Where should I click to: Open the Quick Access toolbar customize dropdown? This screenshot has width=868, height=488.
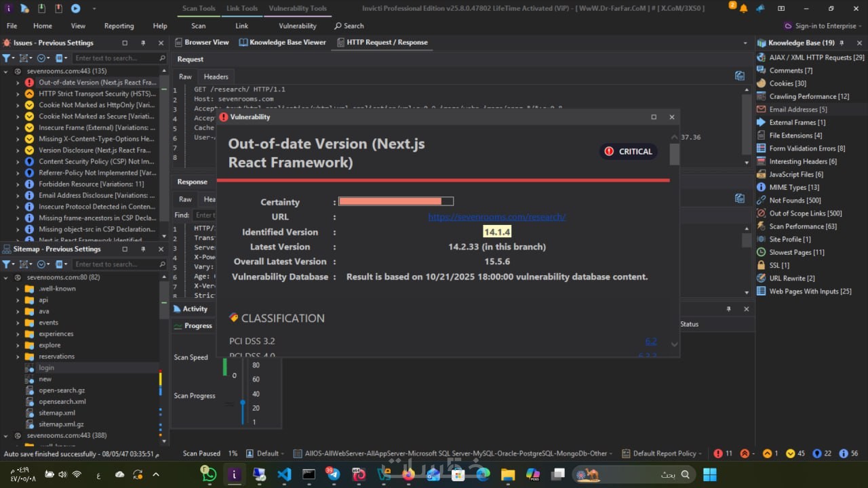tap(94, 9)
